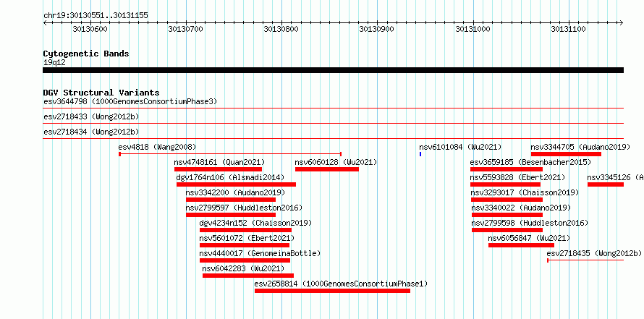Click nsv6042283 Wu2021 variant label
Image resolution: width=644 pixels, height=319 pixels.
243,268
